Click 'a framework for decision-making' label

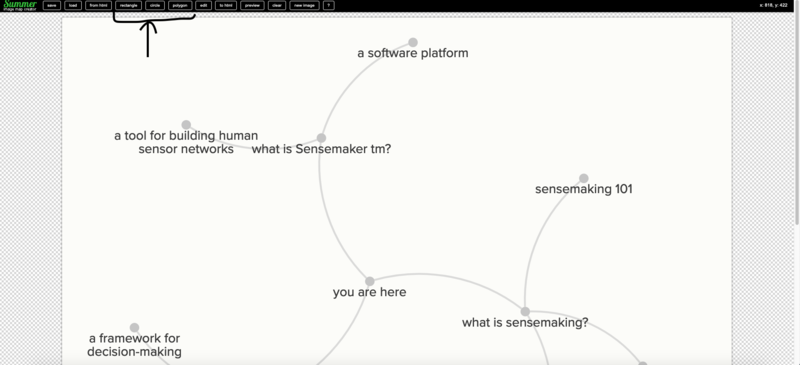(134, 345)
